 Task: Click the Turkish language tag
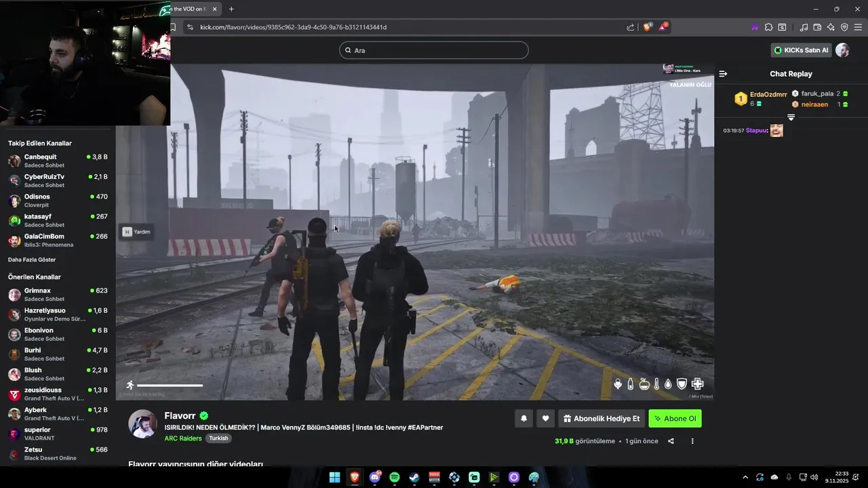[218, 439]
